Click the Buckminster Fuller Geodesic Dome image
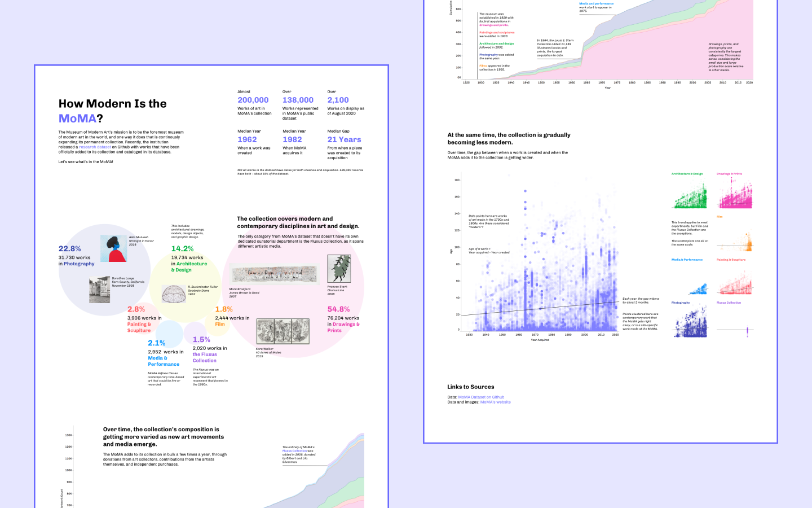Image resolution: width=812 pixels, height=508 pixels. 174,294
